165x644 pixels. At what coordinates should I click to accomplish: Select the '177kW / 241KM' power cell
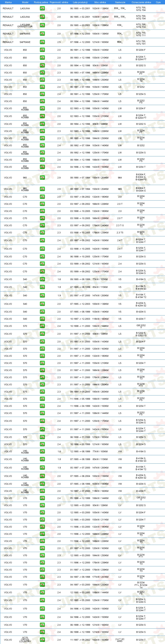tap(100, 577)
